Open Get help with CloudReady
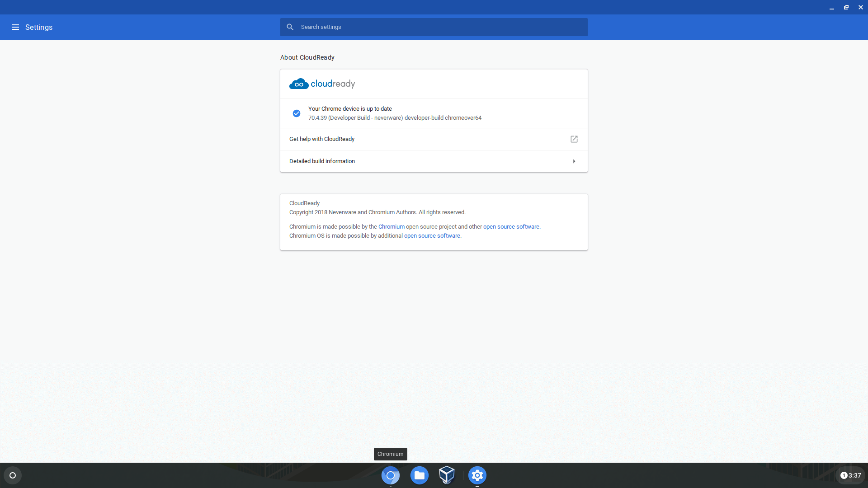This screenshot has width=868, height=488. pos(434,139)
